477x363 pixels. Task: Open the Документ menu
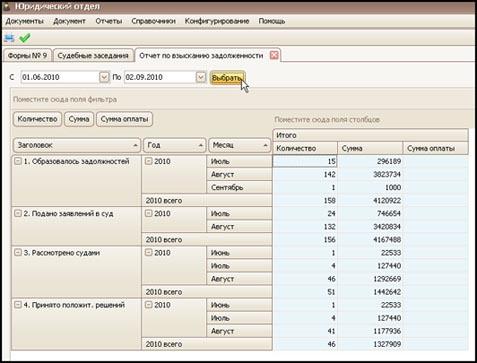click(x=69, y=21)
